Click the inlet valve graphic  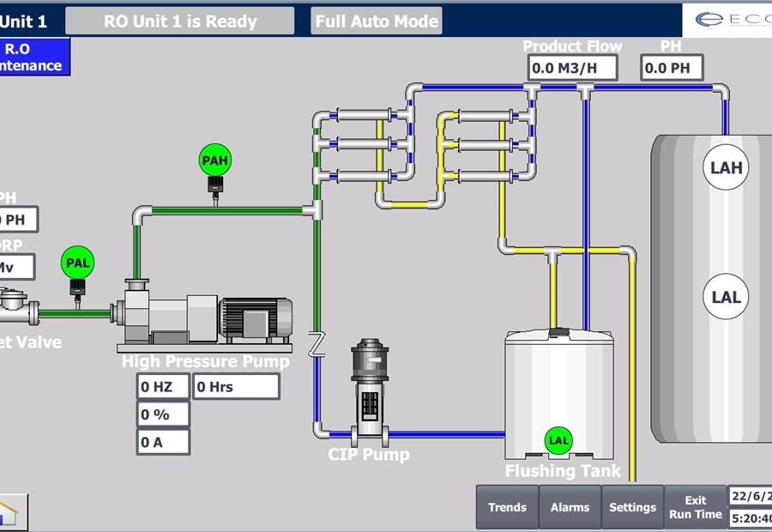point(19,307)
